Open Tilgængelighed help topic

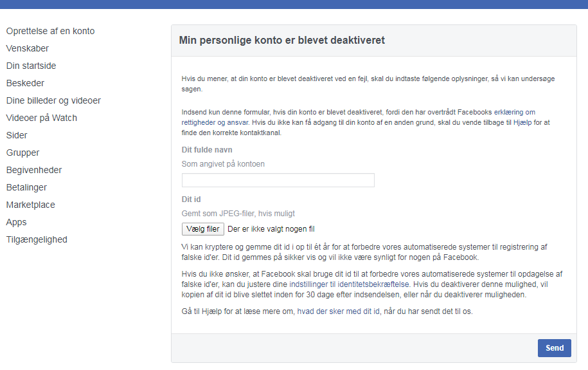click(x=37, y=239)
